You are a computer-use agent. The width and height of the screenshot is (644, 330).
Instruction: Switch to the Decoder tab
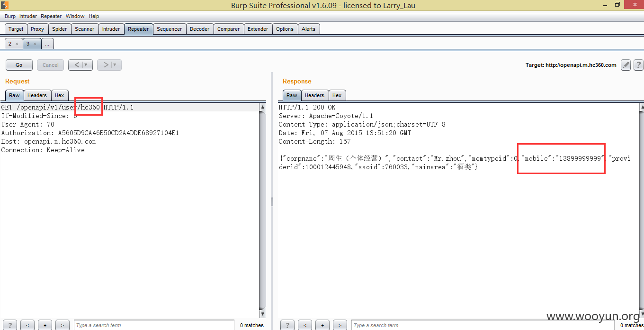tap(200, 29)
